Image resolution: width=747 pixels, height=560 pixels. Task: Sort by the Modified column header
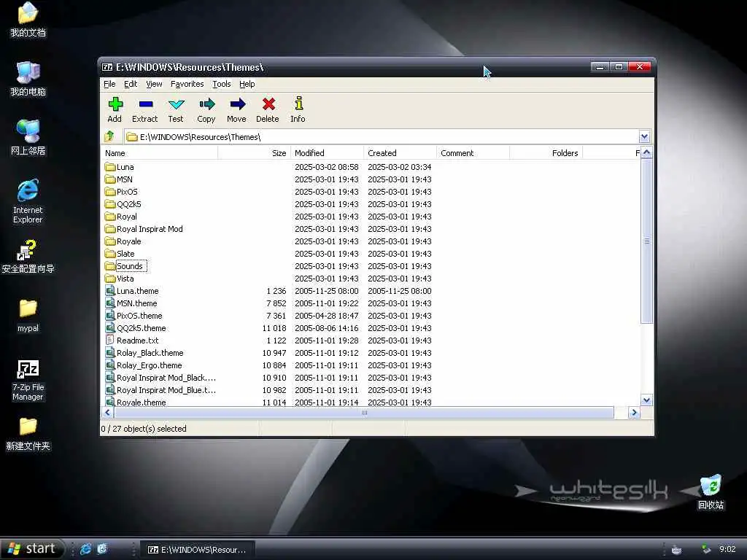tap(328, 153)
